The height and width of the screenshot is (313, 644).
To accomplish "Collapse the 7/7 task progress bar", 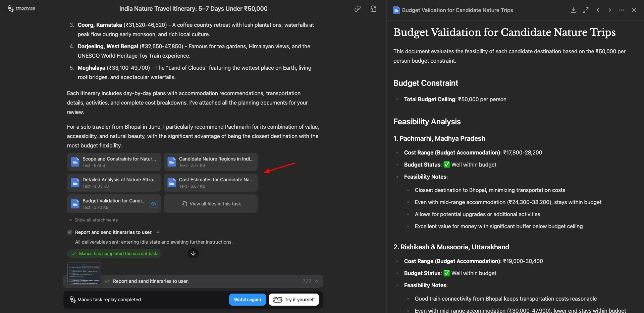I will pyautogui.click(x=316, y=281).
